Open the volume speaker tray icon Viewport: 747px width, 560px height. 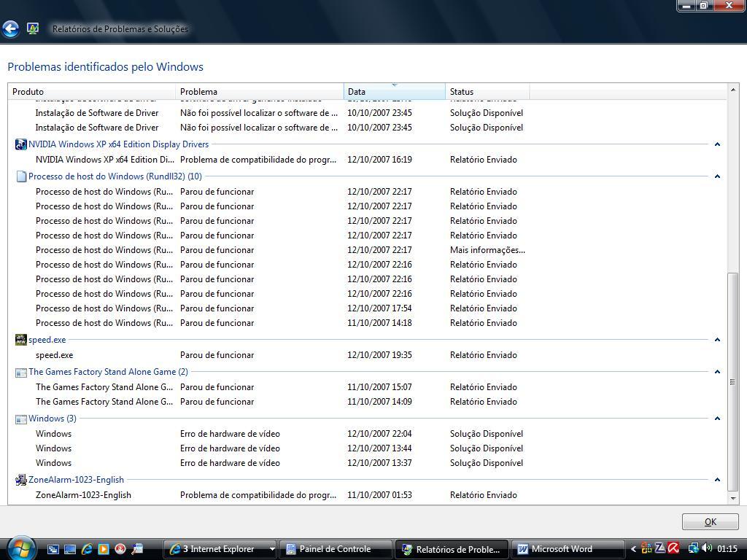tap(706, 548)
